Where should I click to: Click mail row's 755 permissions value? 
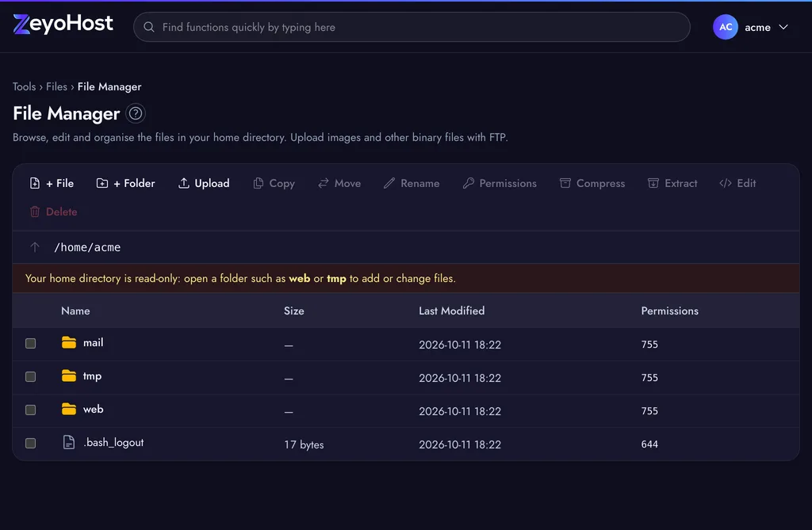pos(649,344)
